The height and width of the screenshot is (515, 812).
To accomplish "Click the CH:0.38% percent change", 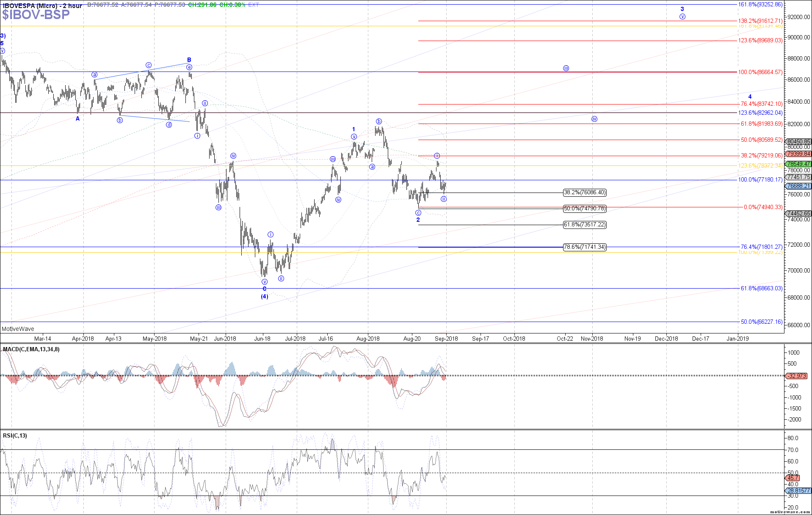I will click(x=232, y=5).
